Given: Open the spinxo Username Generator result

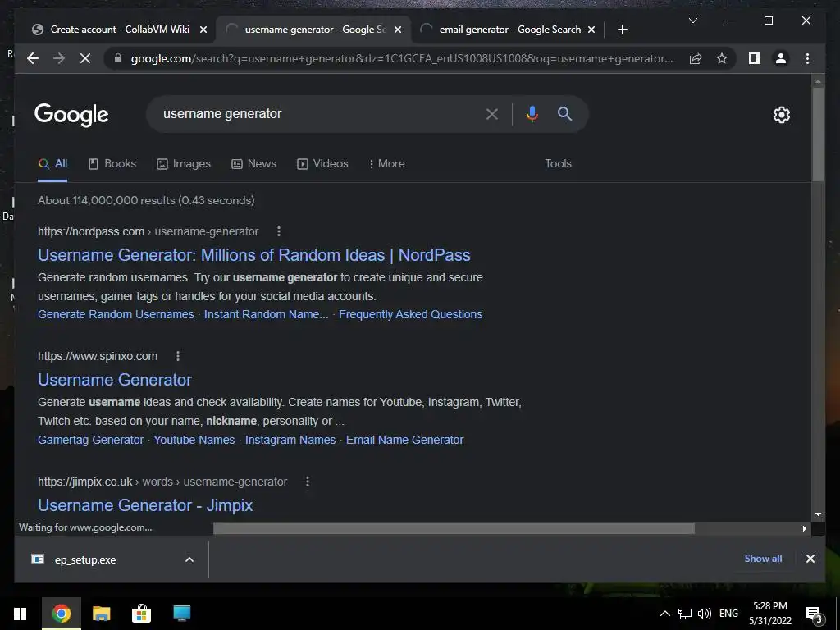Looking at the screenshot, I should [115, 380].
